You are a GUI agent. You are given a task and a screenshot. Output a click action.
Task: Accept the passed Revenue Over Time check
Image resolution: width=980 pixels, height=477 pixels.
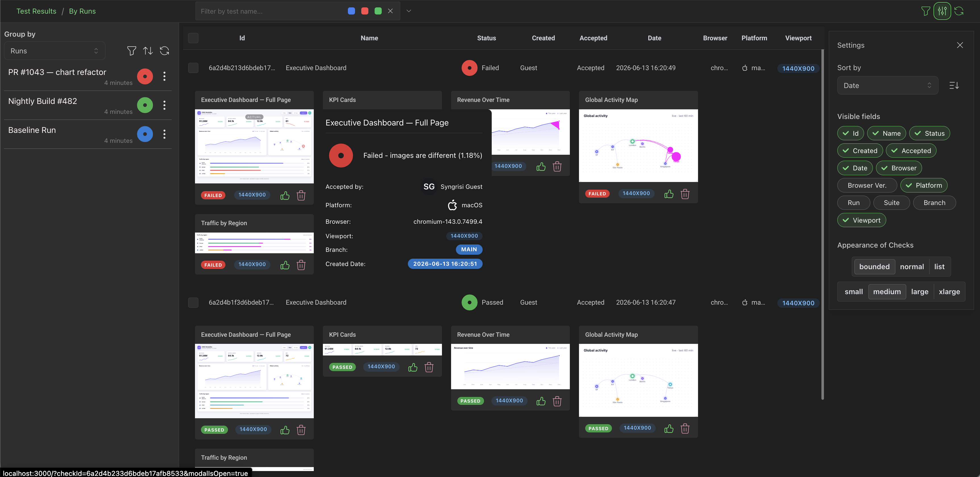click(x=541, y=401)
